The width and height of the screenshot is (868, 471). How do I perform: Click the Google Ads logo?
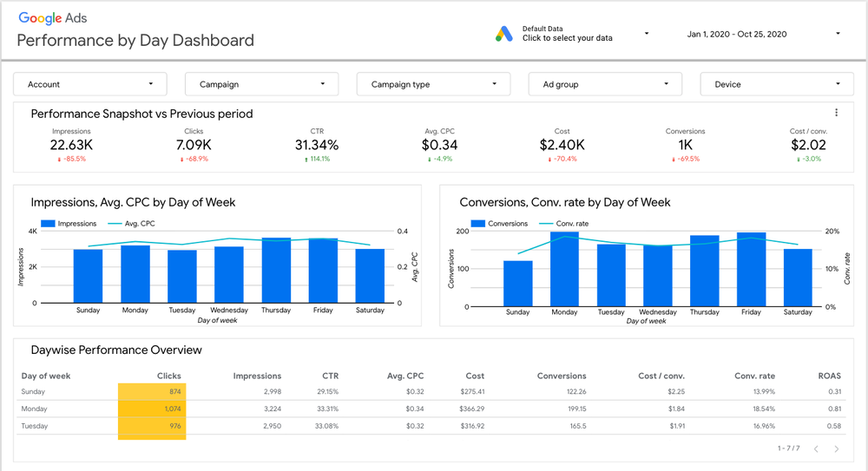[52, 17]
